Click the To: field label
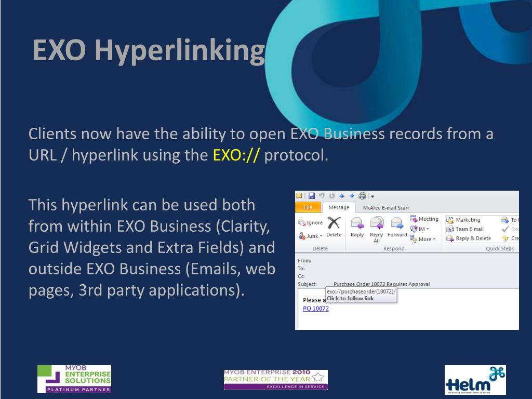Image resolution: width=532 pixels, height=399 pixels. (x=301, y=269)
